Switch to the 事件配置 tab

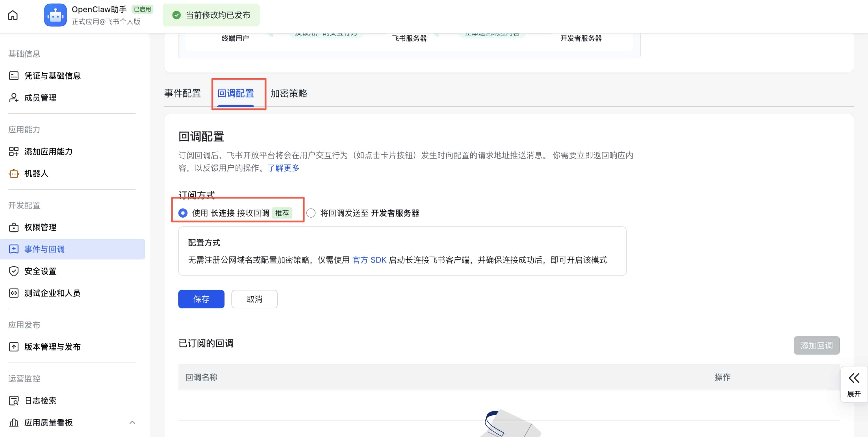pos(182,93)
